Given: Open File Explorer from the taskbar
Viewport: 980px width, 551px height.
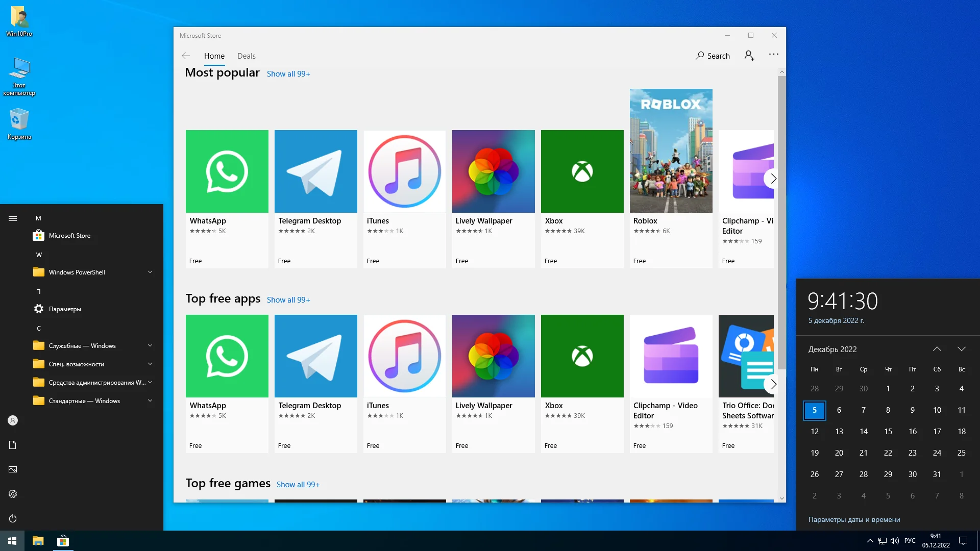Looking at the screenshot, I should (38, 541).
